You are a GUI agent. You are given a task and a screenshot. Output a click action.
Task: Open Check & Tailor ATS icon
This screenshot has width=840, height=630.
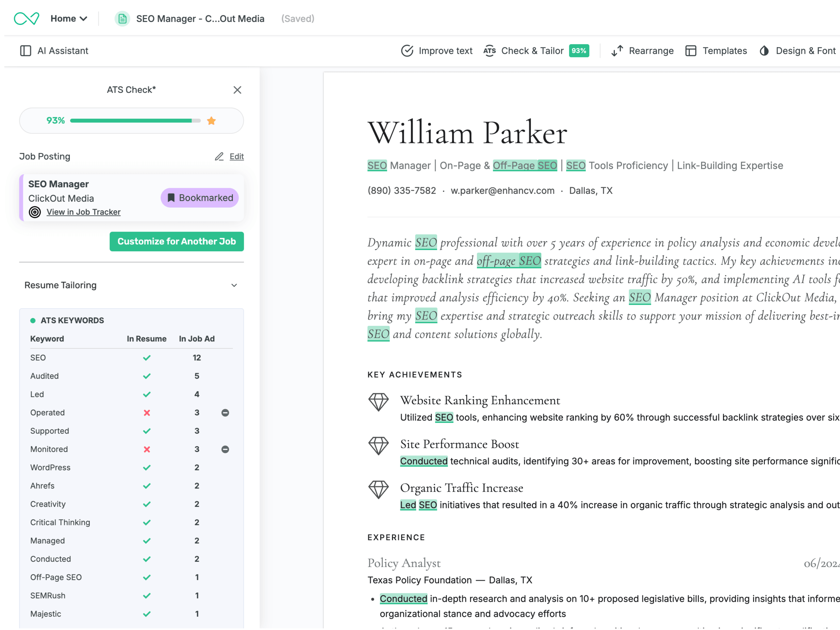(489, 51)
